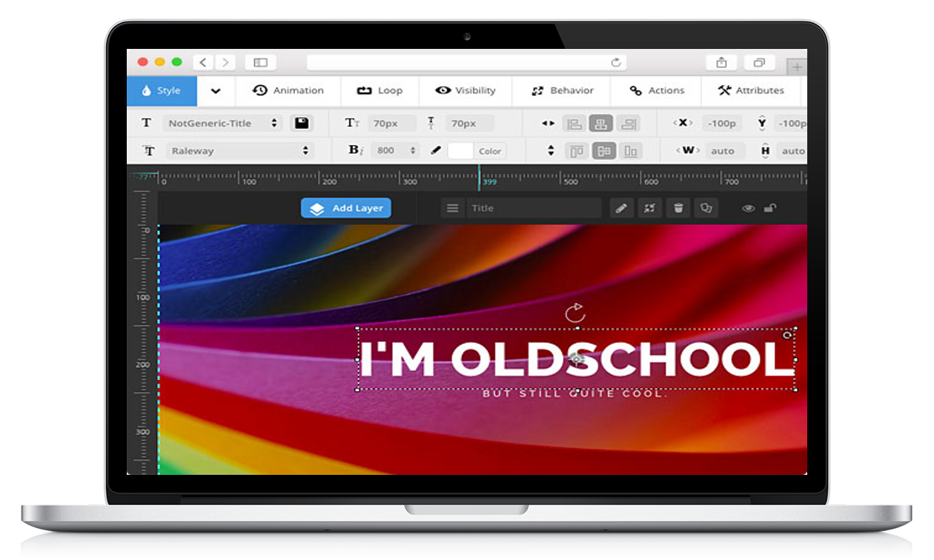This screenshot has width=934, height=560.
Task: Edit the Title layer with the pencil icon
Action: tap(621, 208)
